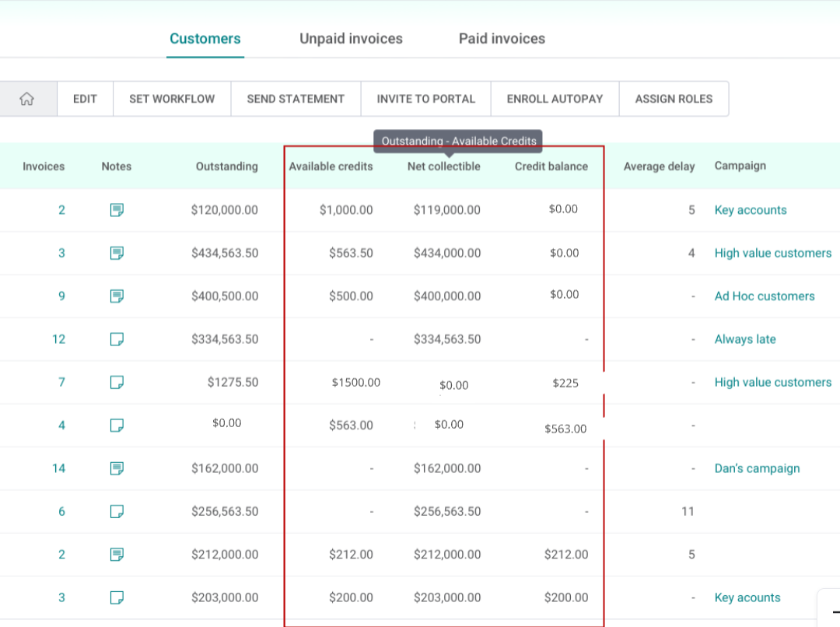Open the Always late campaign link
The height and width of the screenshot is (627, 840).
[745, 339]
